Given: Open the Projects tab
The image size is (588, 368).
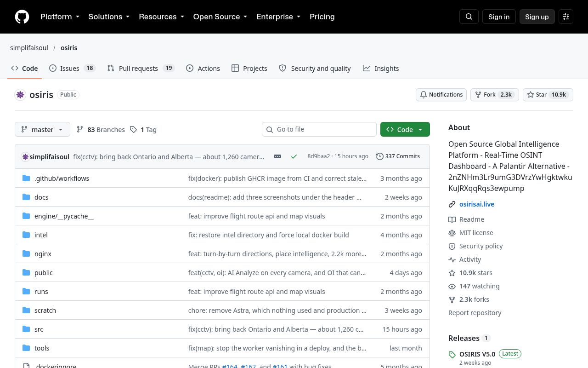Looking at the screenshot, I should pyautogui.click(x=249, y=68).
